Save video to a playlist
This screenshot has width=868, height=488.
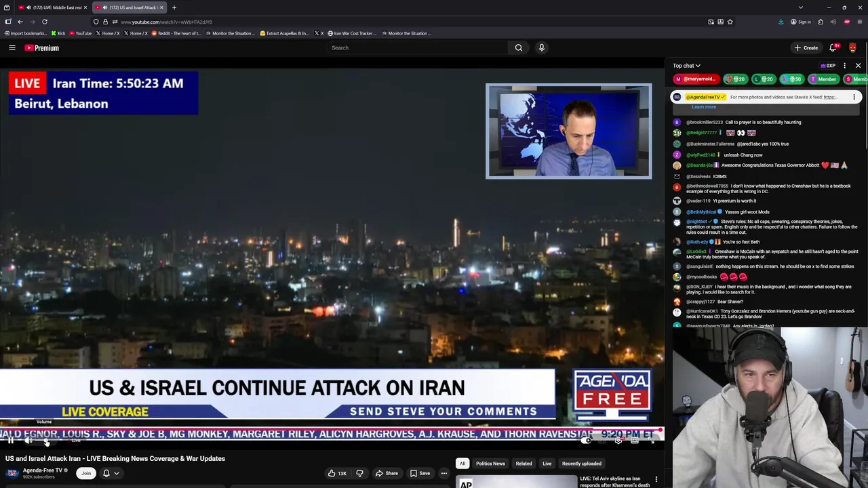(x=420, y=473)
